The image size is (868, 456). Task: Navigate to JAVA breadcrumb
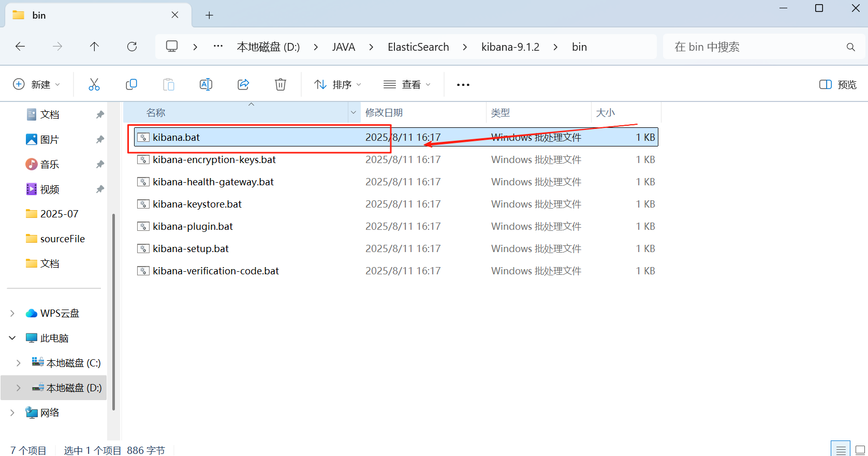[x=344, y=47]
